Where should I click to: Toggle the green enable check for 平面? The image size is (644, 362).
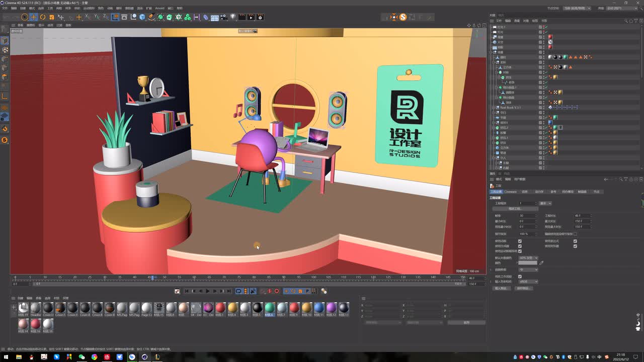[x=545, y=117]
